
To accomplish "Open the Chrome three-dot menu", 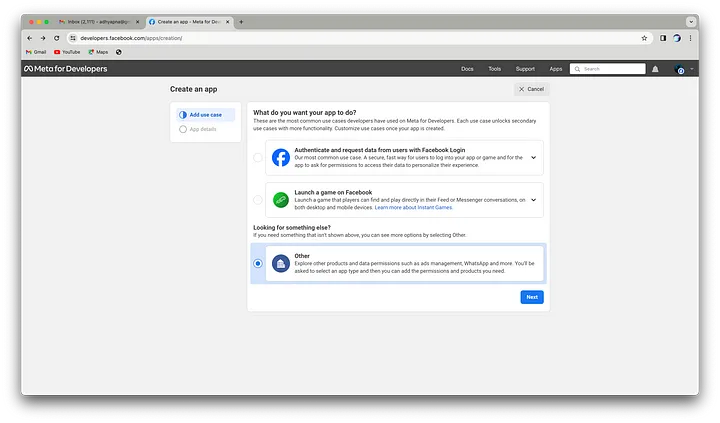I will (690, 38).
